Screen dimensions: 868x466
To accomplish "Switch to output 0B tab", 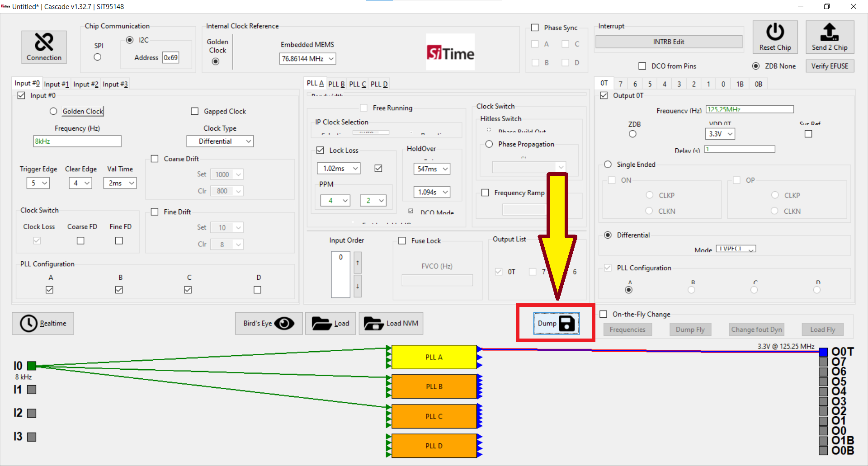I will [759, 84].
